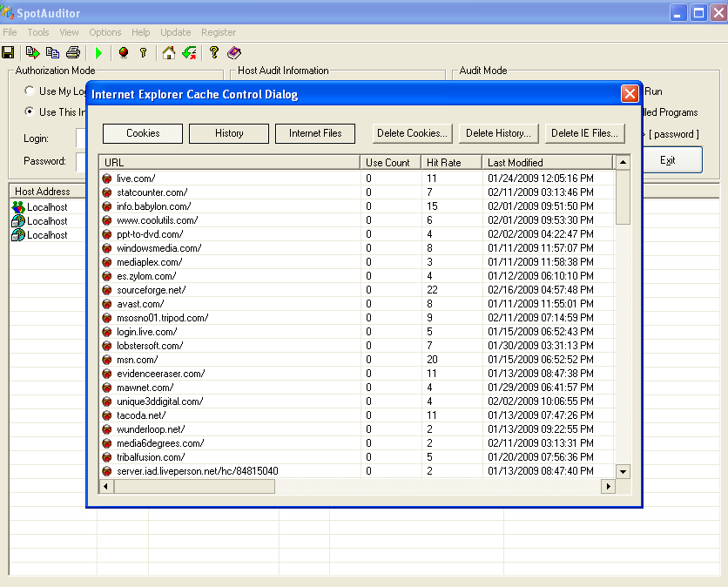Open the Tools menu
Viewport: 728px width, 587px height.
coord(38,32)
